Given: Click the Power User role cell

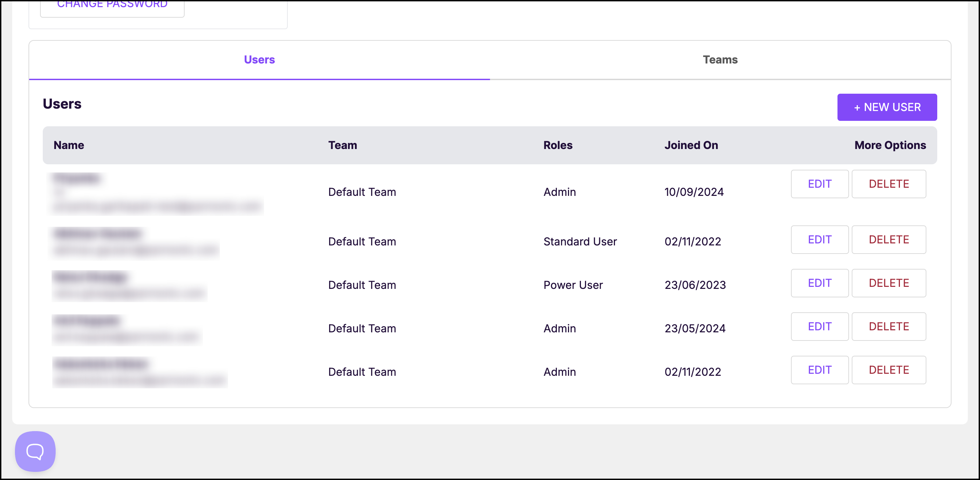Looking at the screenshot, I should coord(572,285).
